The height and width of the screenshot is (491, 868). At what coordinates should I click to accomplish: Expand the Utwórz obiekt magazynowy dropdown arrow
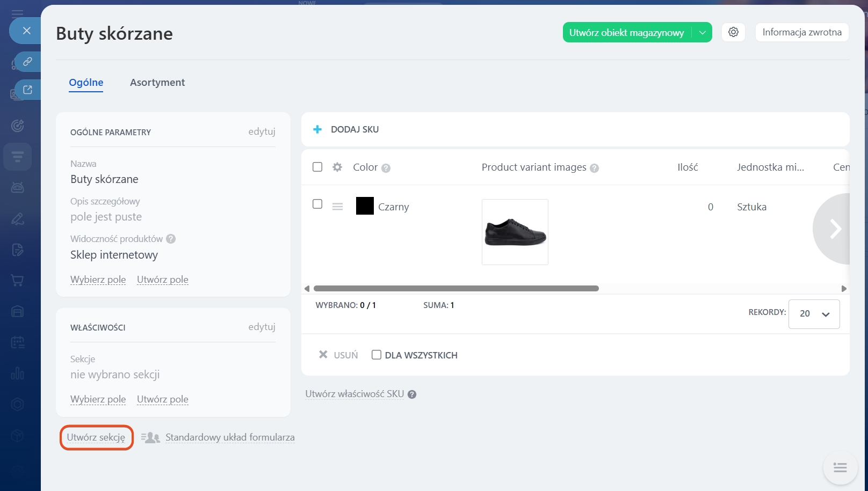[702, 32]
